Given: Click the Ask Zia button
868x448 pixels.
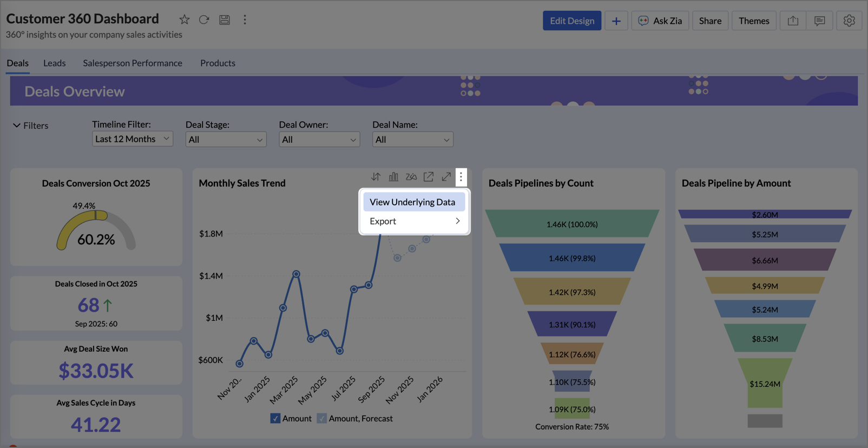Looking at the screenshot, I should (x=660, y=21).
